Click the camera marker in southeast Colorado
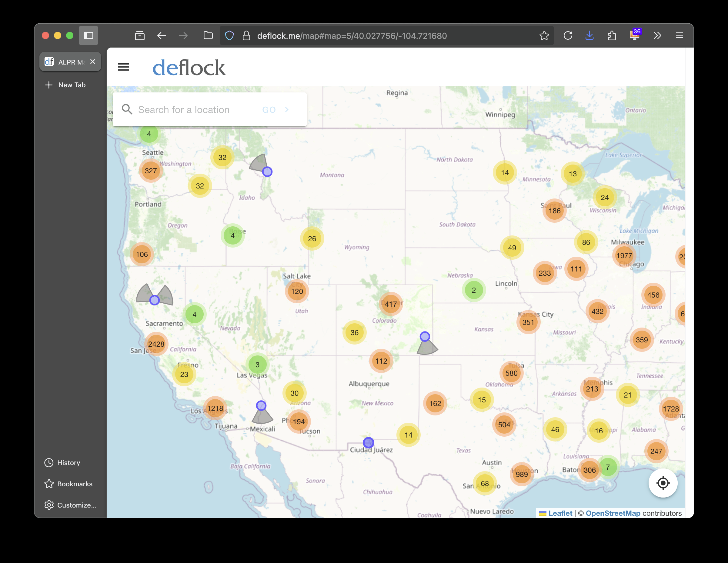Image resolution: width=728 pixels, height=563 pixels. click(x=425, y=337)
